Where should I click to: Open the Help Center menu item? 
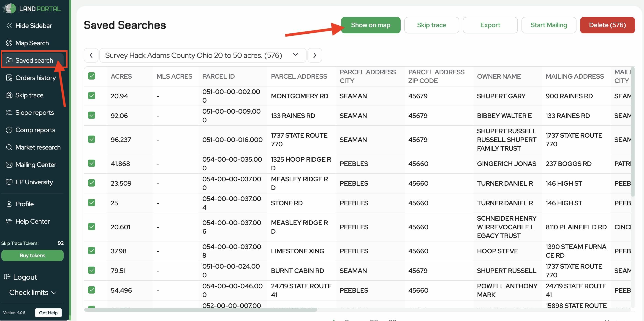33,221
